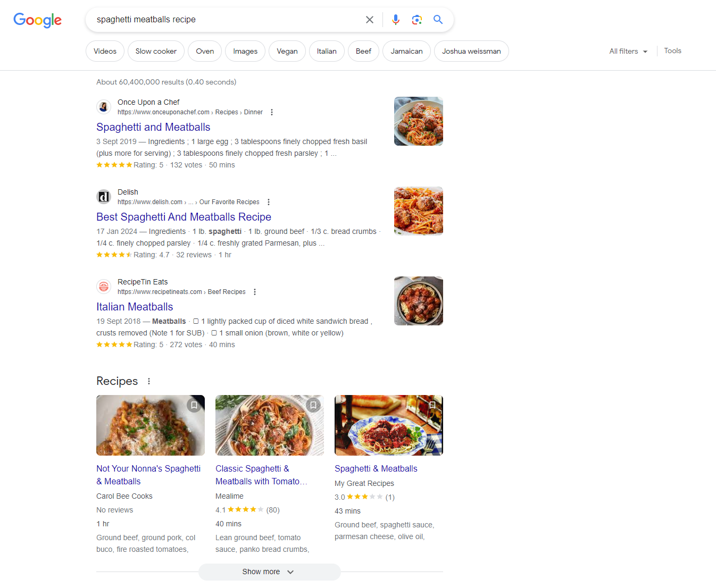Open Google logo homepage

click(37, 20)
